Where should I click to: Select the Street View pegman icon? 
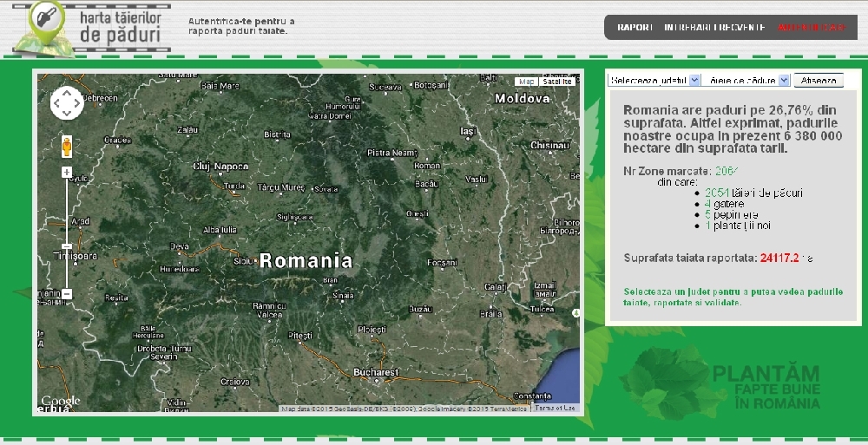(x=67, y=147)
